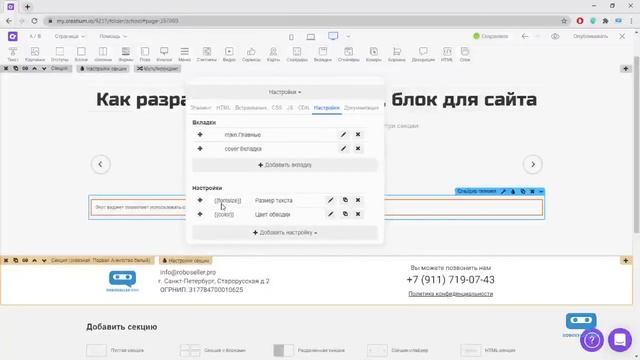Select the Отступы (spacing) tool

click(x=60, y=54)
